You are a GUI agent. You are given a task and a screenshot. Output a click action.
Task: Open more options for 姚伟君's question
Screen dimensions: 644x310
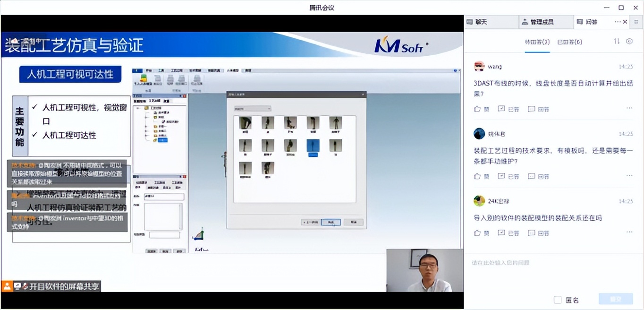[629, 175]
